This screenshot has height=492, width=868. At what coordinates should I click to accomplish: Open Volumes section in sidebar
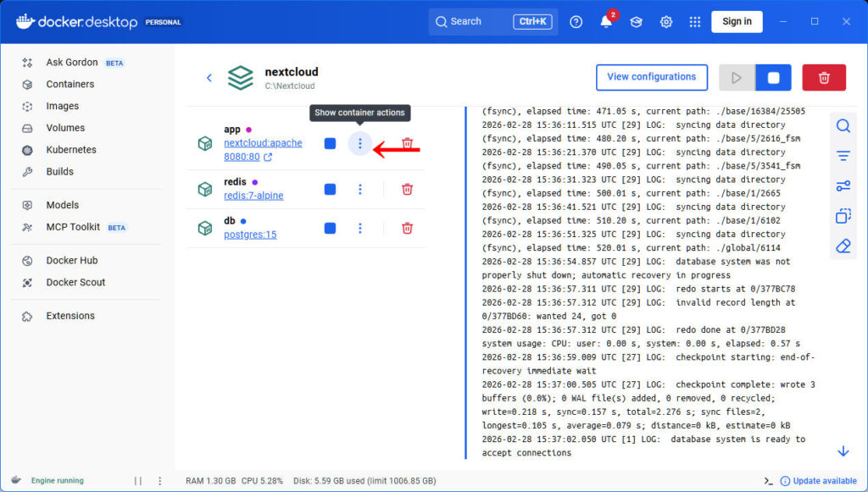(x=65, y=128)
